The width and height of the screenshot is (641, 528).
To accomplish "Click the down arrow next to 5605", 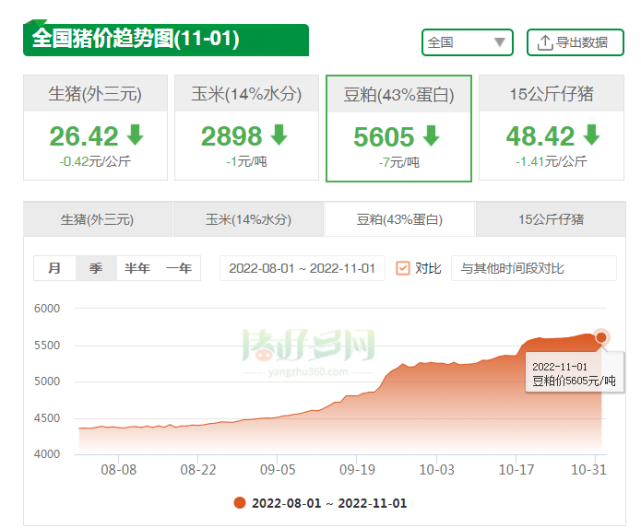I will click(x=431, y=135).
